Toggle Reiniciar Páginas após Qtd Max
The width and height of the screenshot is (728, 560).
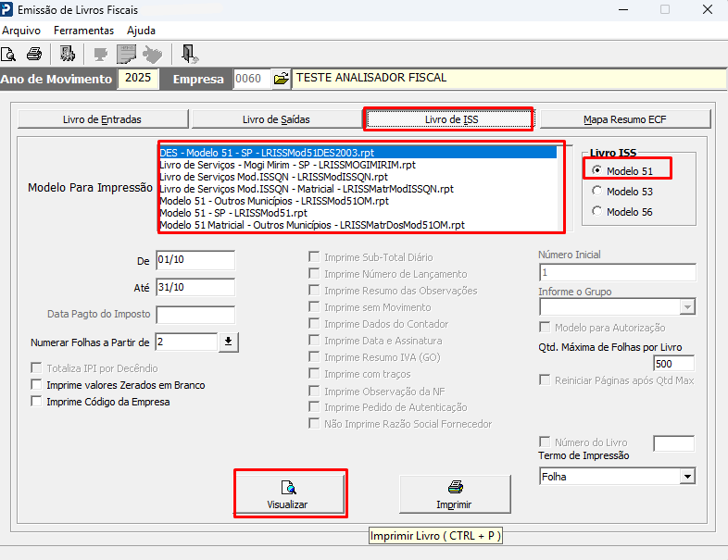(x=545, y=380)
